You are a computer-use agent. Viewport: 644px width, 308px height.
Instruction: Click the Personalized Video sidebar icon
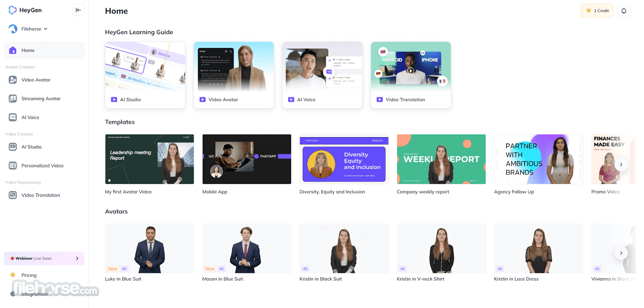[13, 166]
